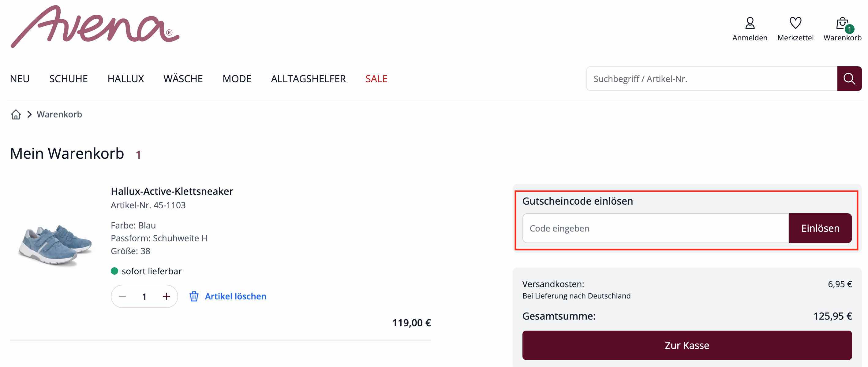Click the Avena logo
This screenshot has height=367, width=868.
(x=95, y=27)
